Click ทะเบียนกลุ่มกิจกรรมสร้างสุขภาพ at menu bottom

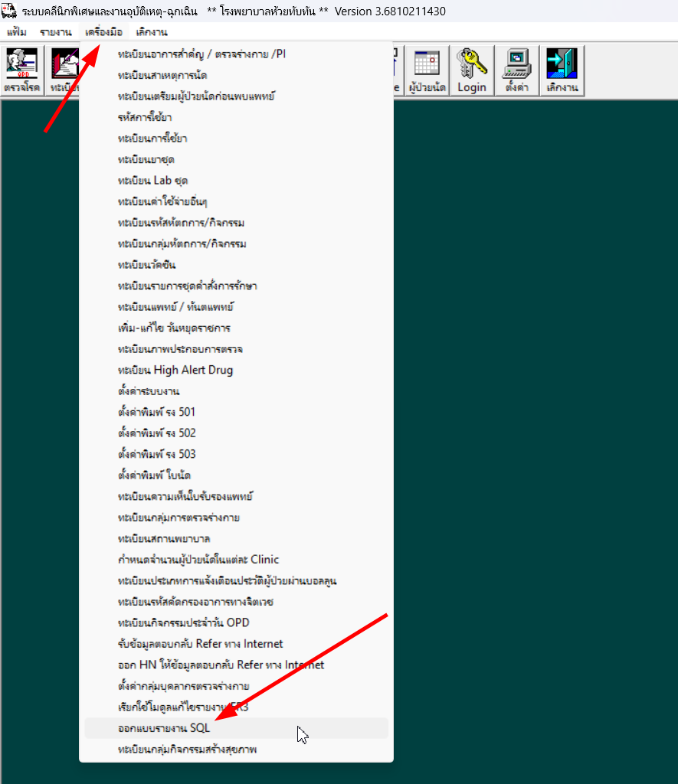(x=188, y=750)
